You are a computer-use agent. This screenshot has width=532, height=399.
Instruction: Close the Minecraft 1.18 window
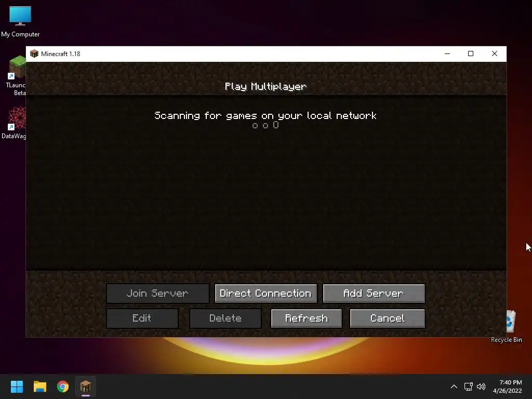[495, 54]
